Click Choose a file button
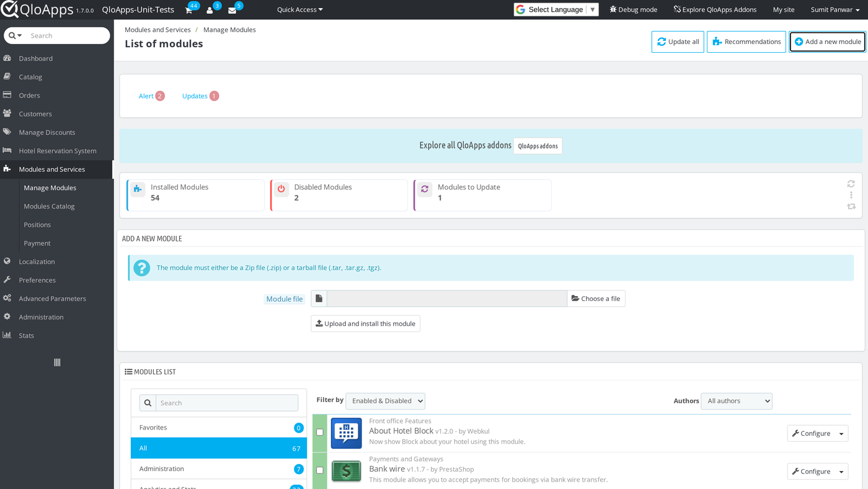Screen dimensions: 868x489 (x=596, y=298)
